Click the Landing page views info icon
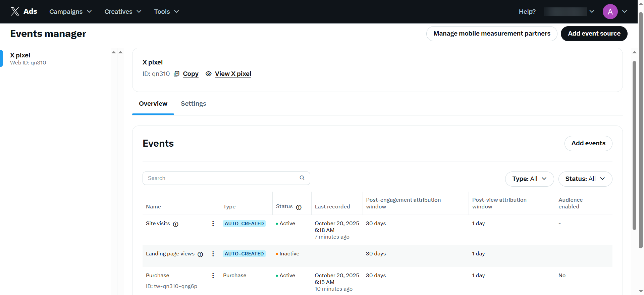This screenshot has width=644, height=295. [x=200, y=254]
